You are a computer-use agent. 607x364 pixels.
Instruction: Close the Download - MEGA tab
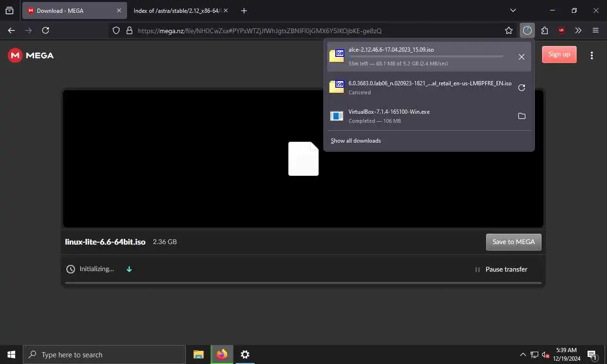(119, 10)
